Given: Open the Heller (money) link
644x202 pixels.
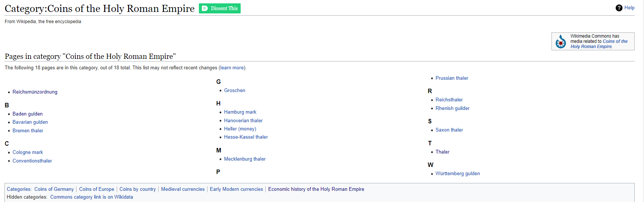Looking at the screenshot, I should coord(240,129).
